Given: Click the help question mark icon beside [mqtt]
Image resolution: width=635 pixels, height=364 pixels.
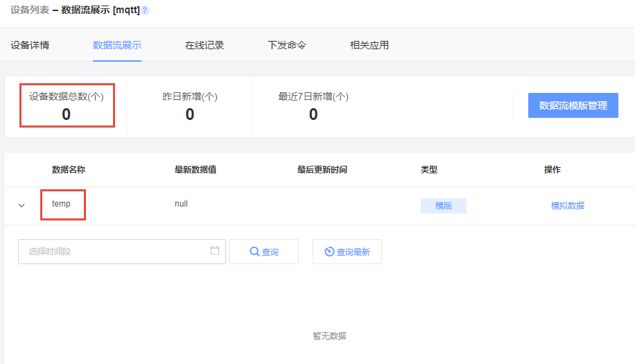Looking at the screenshot, I should point(145,10).
